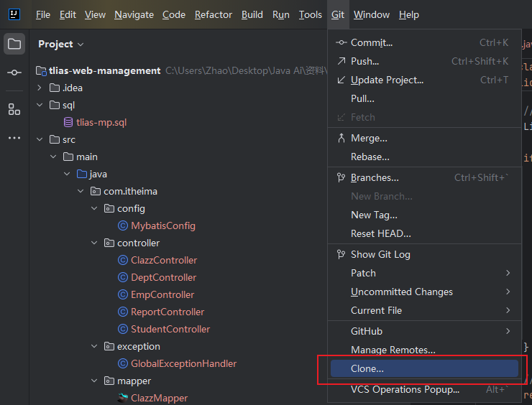Click the ClazzController class icon
Screen dimensions: 532x405
pyautogui.click(x=122, y=260)
